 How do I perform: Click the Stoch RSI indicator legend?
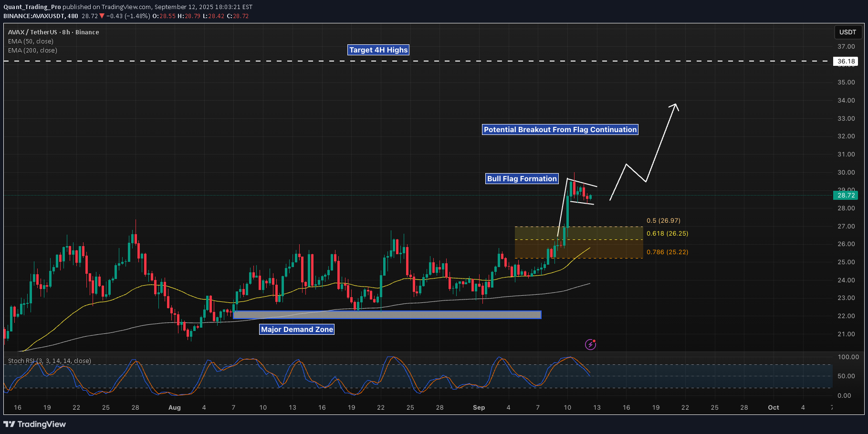pyautogui.click(x=50, y=361)
